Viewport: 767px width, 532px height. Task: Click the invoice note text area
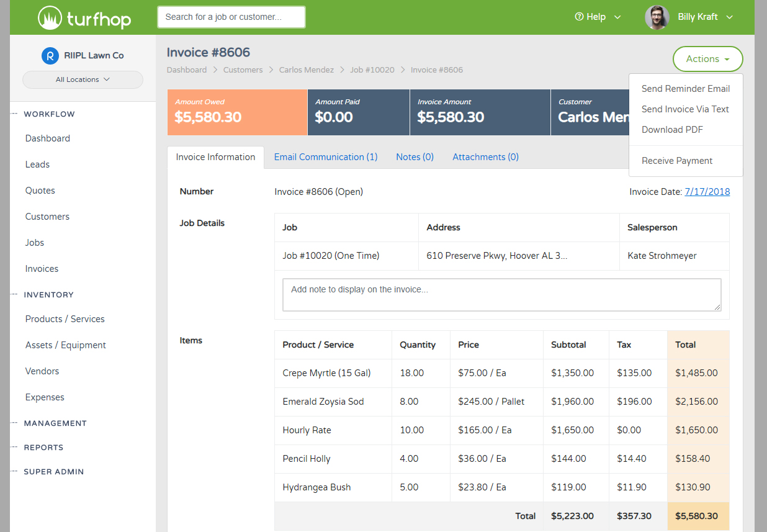pos(501,293)
